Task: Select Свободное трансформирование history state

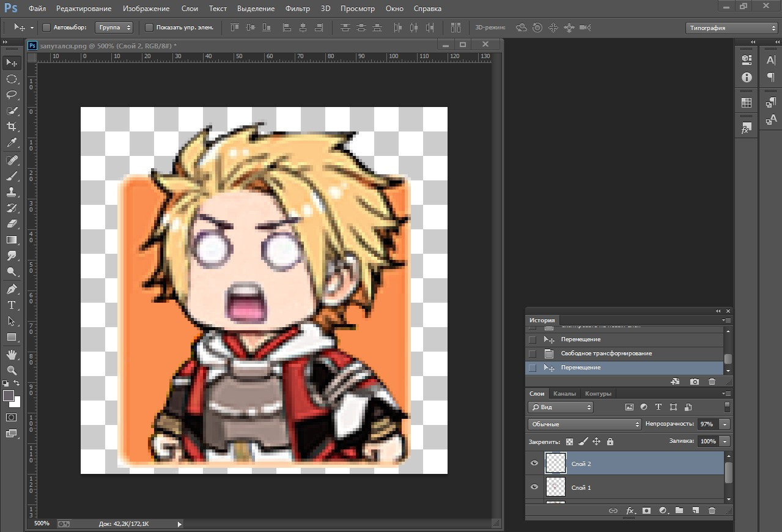Action: coord(606,353)
